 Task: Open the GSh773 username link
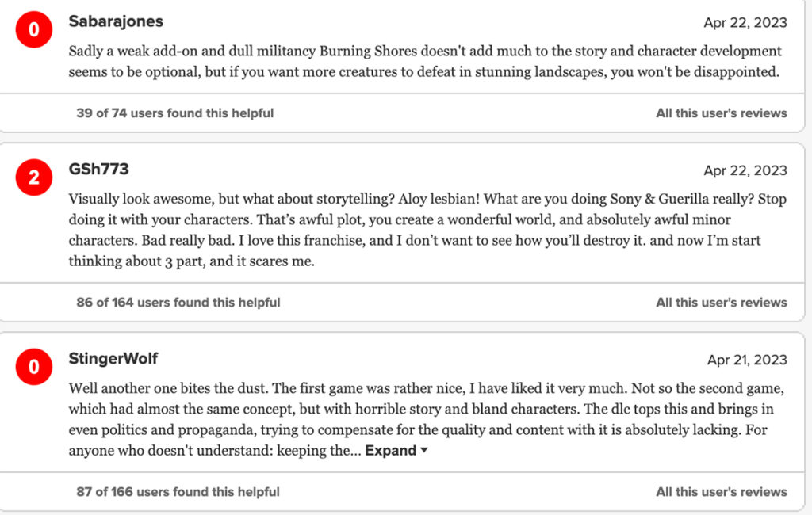[98, 170]
